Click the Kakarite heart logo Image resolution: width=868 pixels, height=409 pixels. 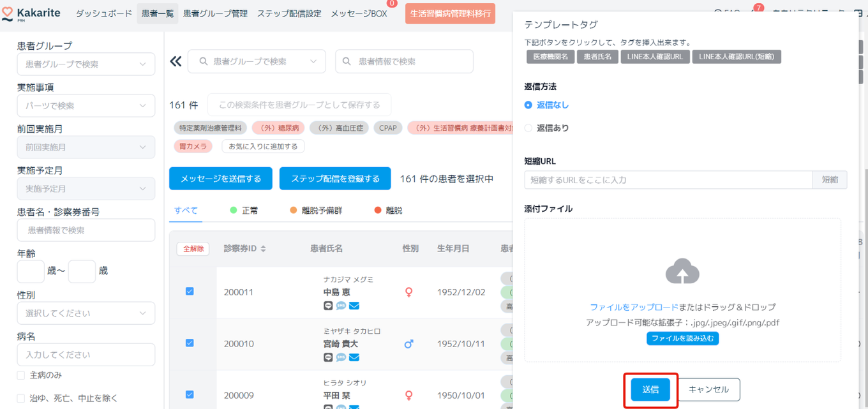8,15
